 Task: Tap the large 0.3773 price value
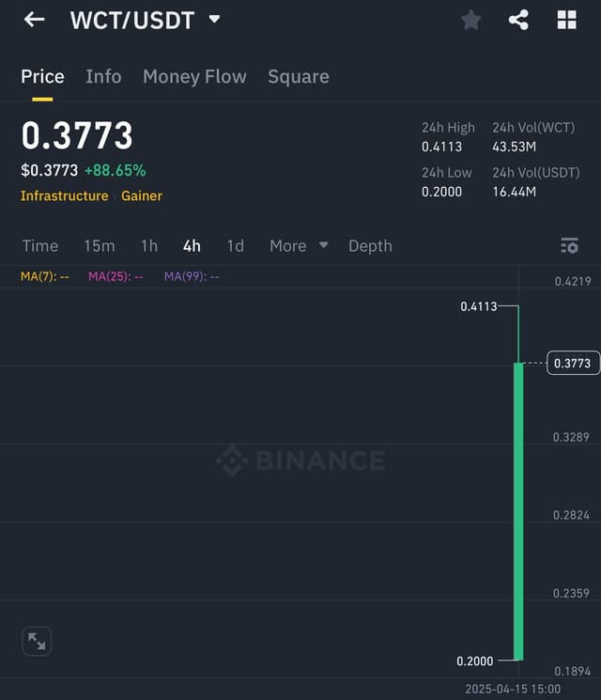[77, 135]
